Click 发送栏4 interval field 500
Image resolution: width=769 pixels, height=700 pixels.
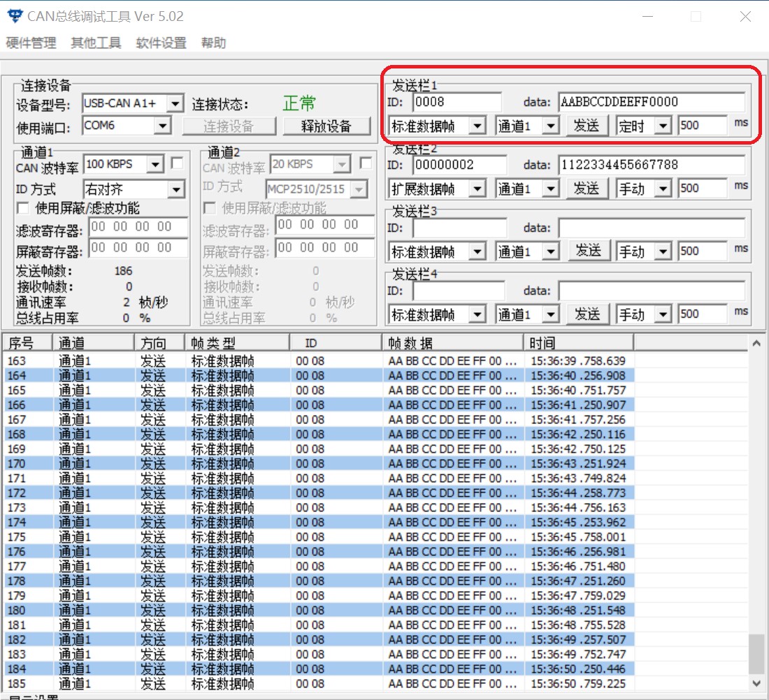click(x=703, y=314)
